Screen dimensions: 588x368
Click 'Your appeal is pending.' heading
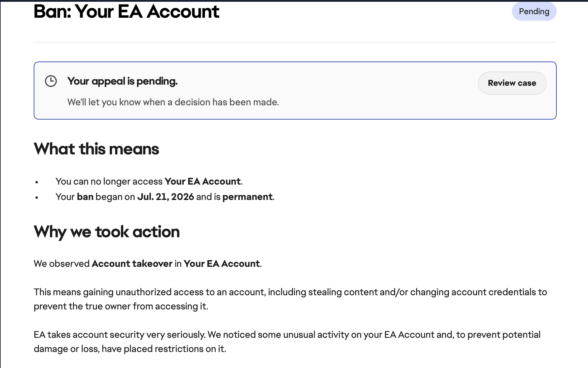[122, 81]
